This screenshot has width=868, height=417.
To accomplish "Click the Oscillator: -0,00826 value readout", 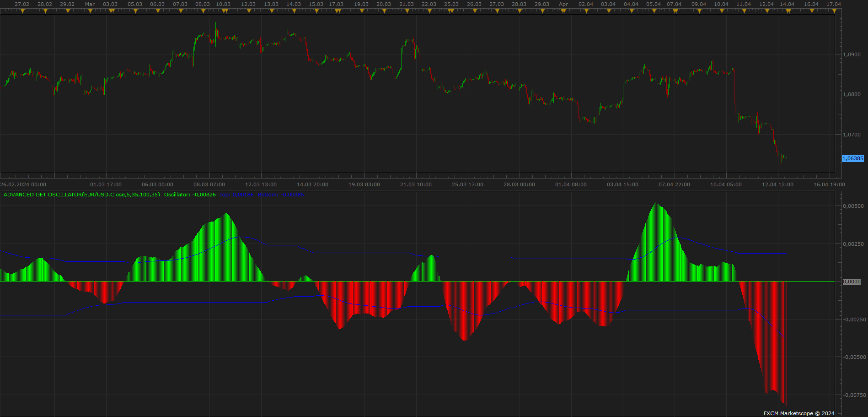I will [x=190, y=195].
